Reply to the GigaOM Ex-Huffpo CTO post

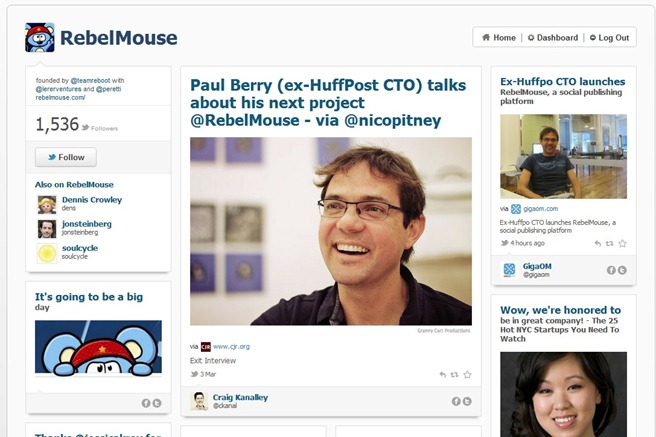(x=598, y=243)
